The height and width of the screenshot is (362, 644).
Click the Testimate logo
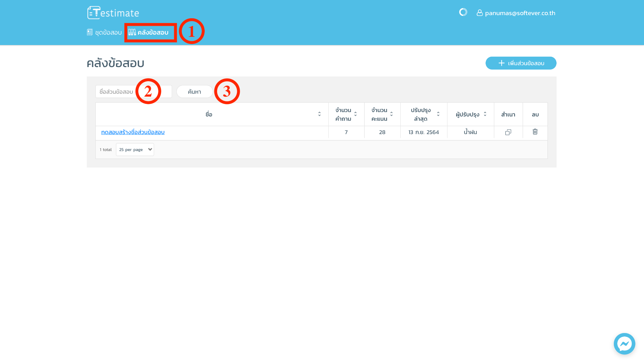(113, 13)
